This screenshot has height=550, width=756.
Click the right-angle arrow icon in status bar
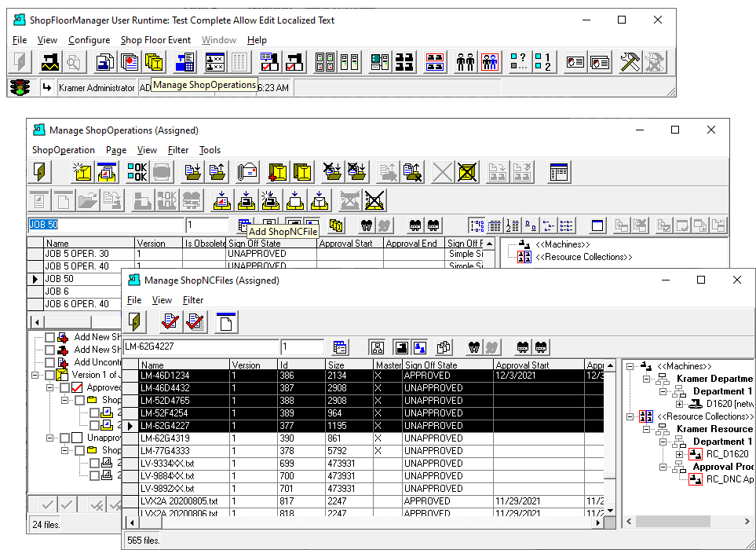[x=47, y=87]
